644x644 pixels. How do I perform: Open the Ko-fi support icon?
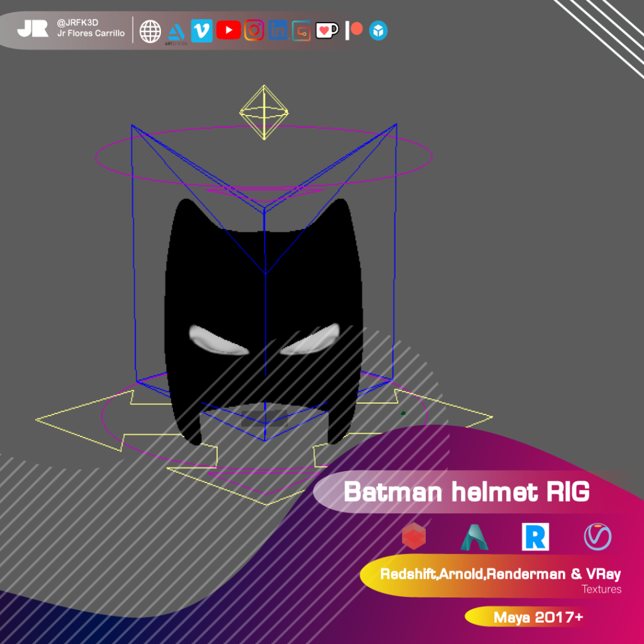tap(327, 30)
